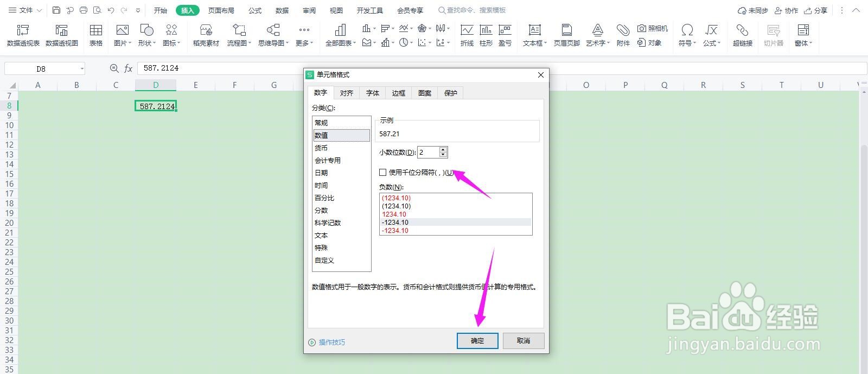868x374 pixels.
Task: Choose red -1234.10 negative number format
Action: (x=456, y=231)
